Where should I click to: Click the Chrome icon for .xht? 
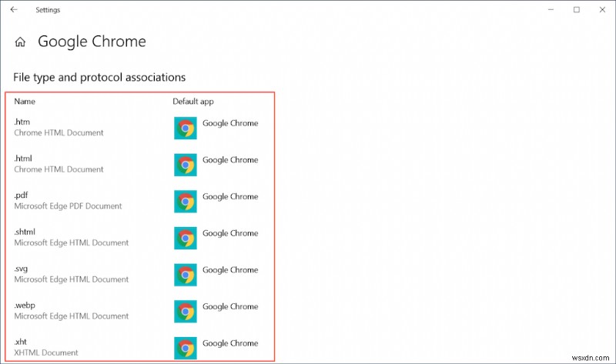(186, 348)
